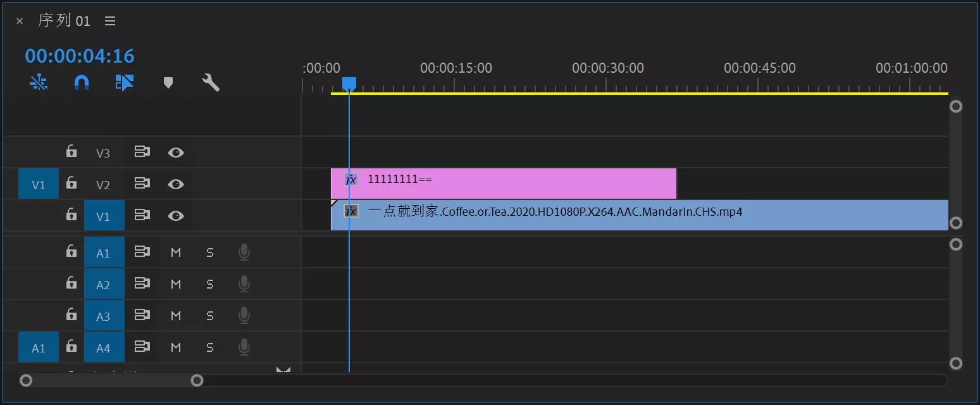Viewport: 980px width, 405px height.
Task: Solo audio track A2
Action: click(x=210, y=284)
